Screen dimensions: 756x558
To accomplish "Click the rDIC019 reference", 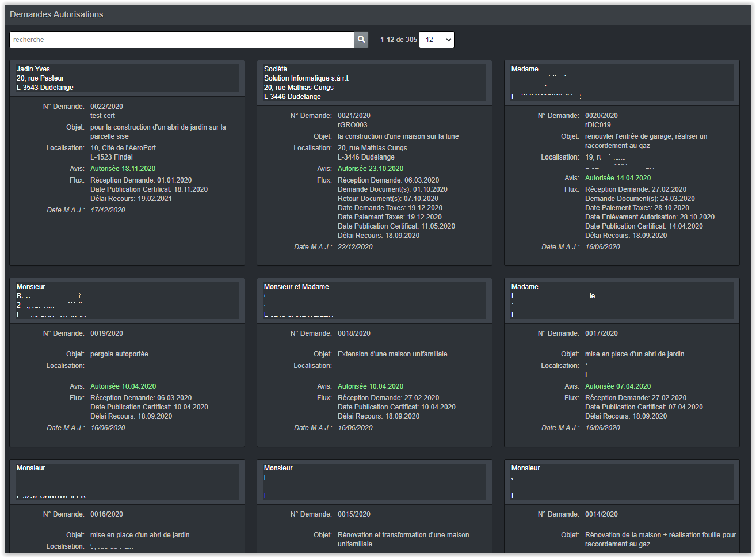I will point(598,125).
